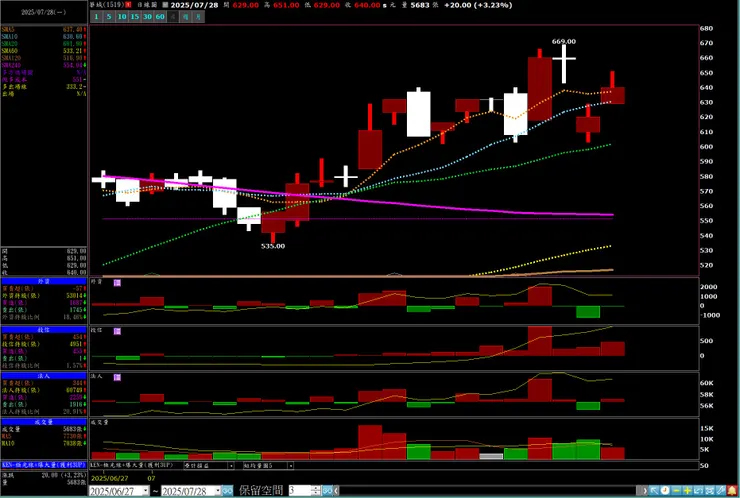Click the 535.00 low price label
The width and height of the screenshot is (740, 498).
[x=273, y=246]
